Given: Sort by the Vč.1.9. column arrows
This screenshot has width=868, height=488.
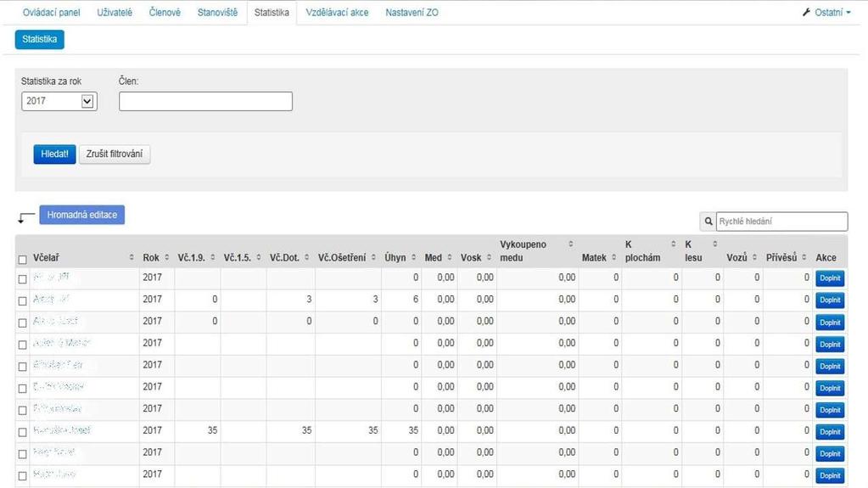Looking at the screenshot, I should tap(213, 257).
